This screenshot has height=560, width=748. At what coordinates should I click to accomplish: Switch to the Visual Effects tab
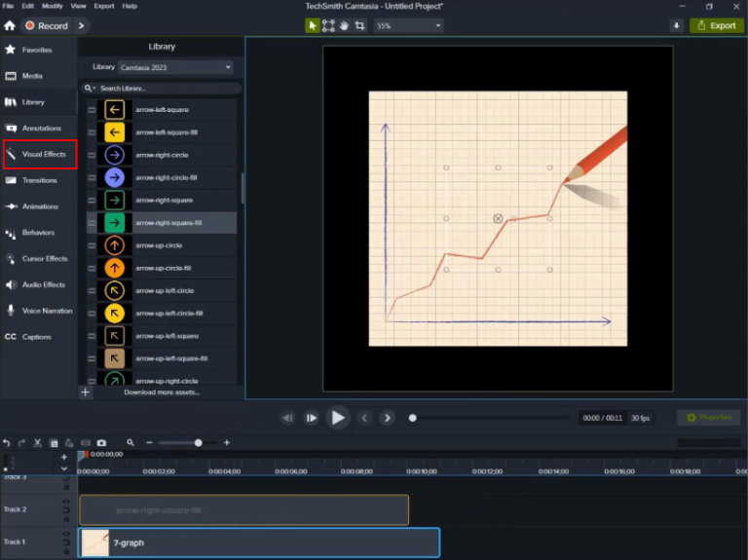(x=40, y=154)
